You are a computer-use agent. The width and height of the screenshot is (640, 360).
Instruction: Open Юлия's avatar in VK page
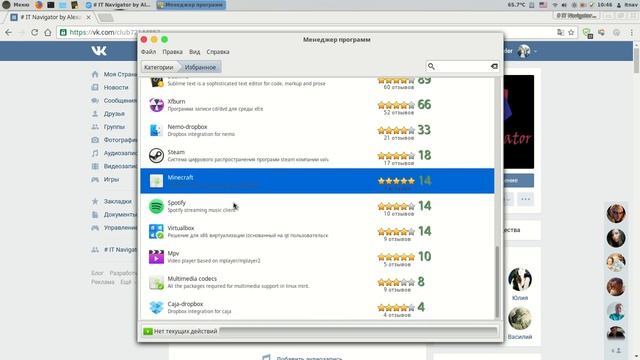520,279
